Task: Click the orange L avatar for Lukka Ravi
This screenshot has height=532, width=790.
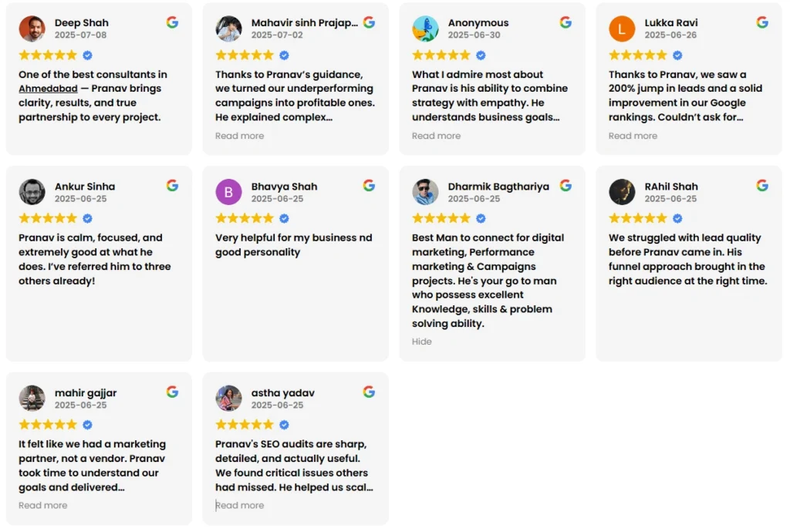Action: 622,29
